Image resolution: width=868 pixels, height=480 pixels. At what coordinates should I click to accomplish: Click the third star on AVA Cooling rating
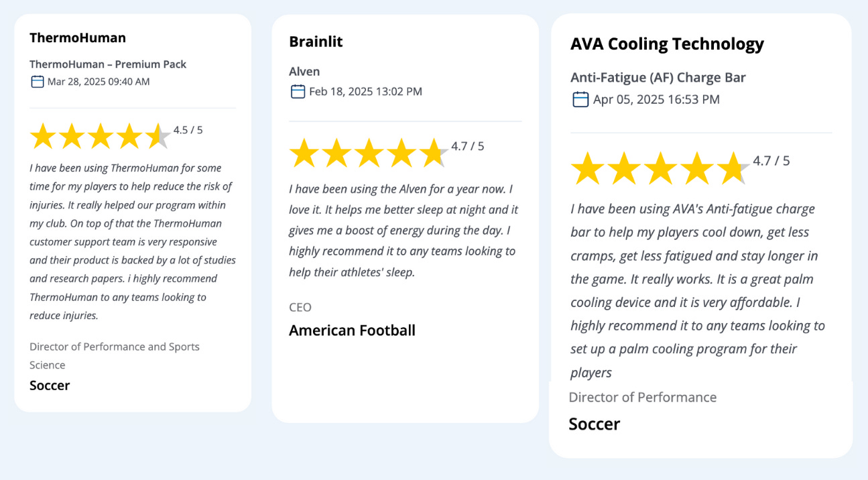[660, 168]
